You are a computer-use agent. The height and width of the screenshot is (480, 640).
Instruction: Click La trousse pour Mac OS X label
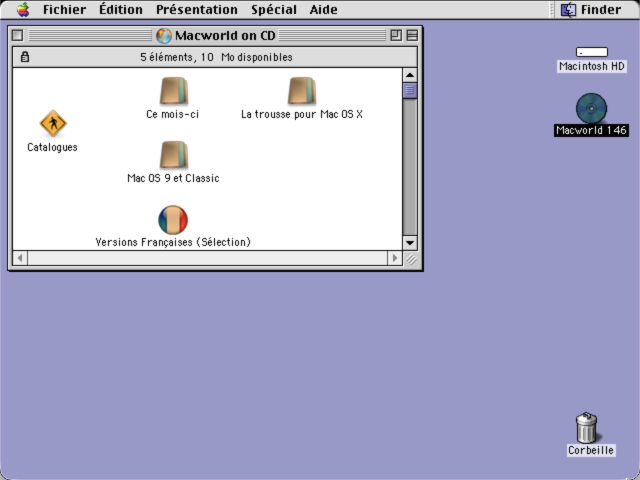click(302, 114)
